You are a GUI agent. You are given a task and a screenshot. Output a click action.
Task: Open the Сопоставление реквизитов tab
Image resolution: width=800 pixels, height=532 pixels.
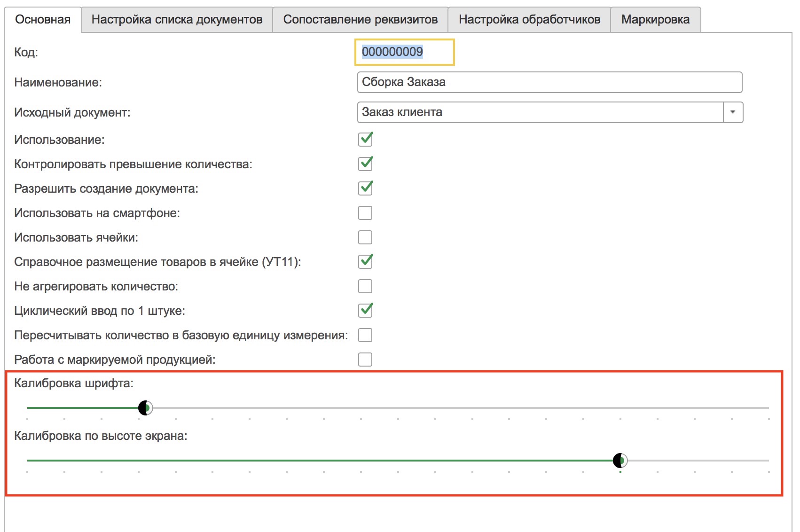(x=360, y=19)
